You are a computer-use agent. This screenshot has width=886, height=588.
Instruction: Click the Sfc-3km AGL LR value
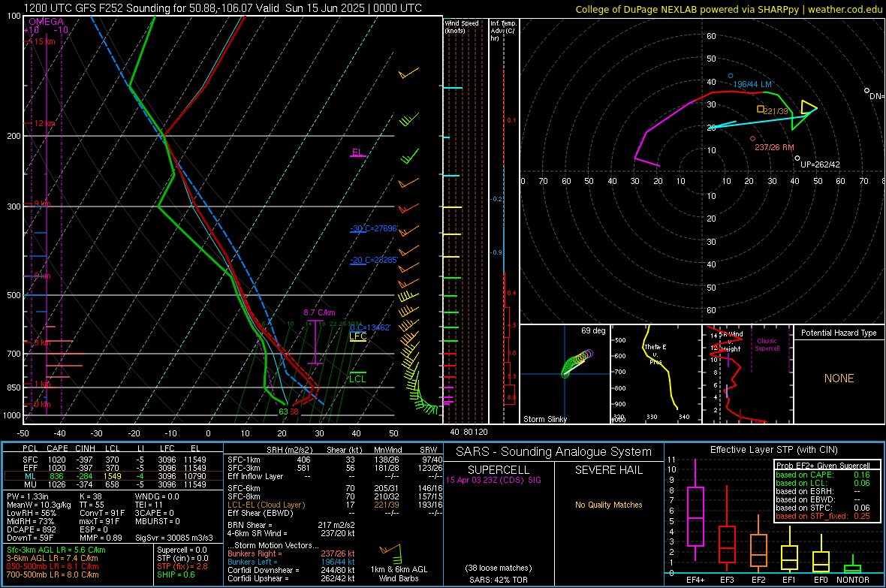56,550
